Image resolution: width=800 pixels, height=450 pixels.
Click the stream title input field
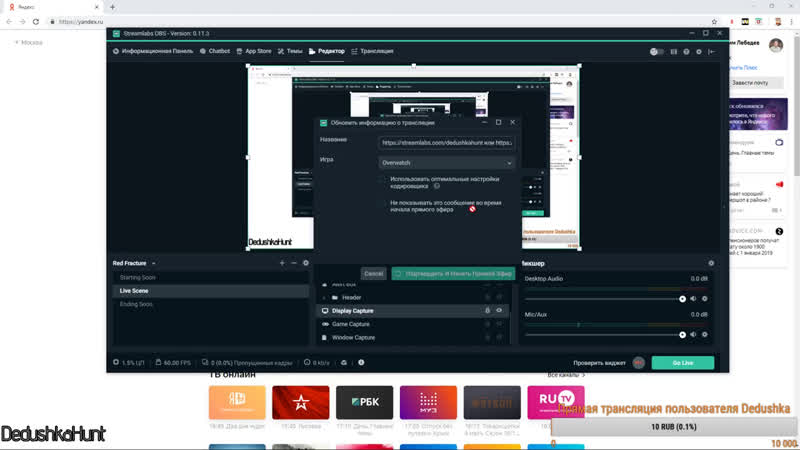point(446,143)
